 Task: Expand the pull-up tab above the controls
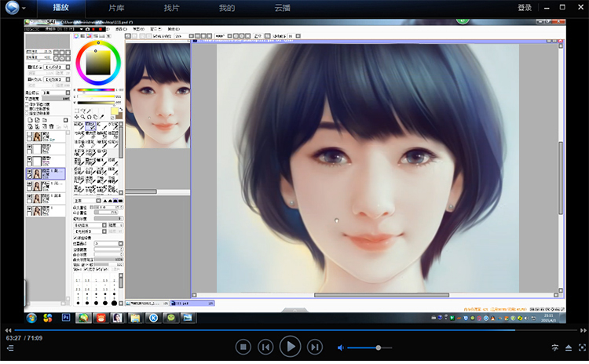point(294,310)
